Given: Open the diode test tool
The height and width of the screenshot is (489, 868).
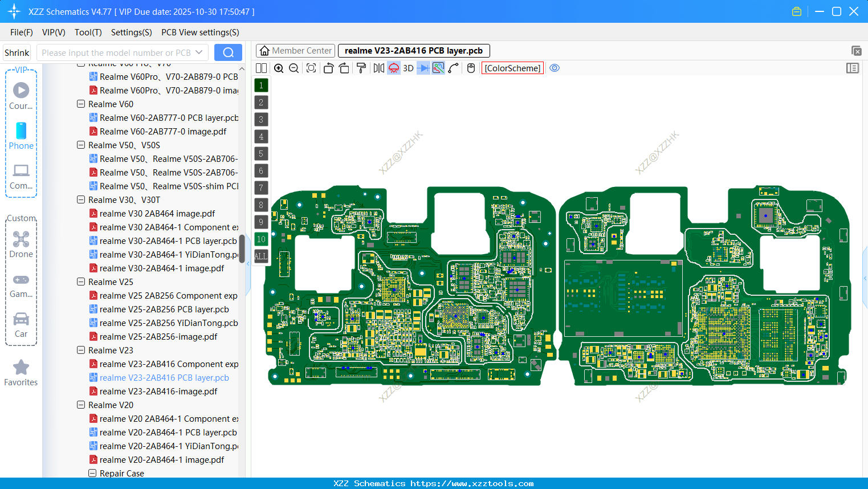Looking at the screenshot, I should [424, 68].
